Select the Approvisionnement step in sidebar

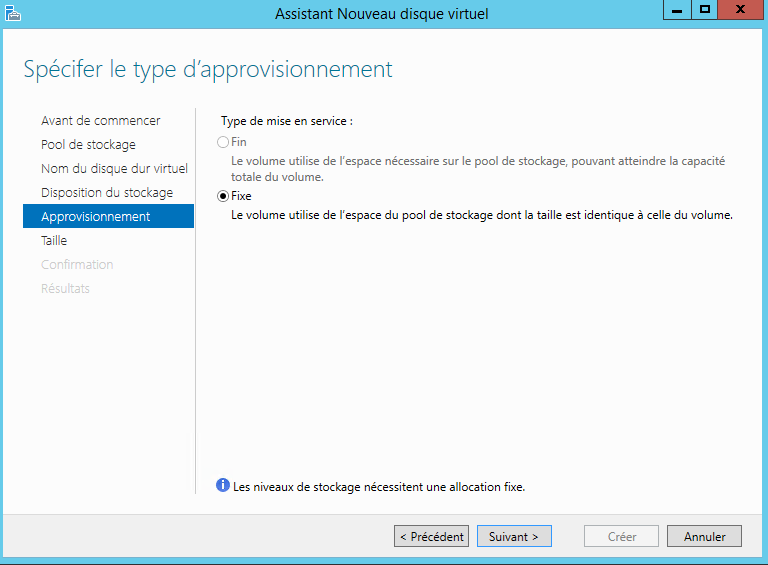108,216
